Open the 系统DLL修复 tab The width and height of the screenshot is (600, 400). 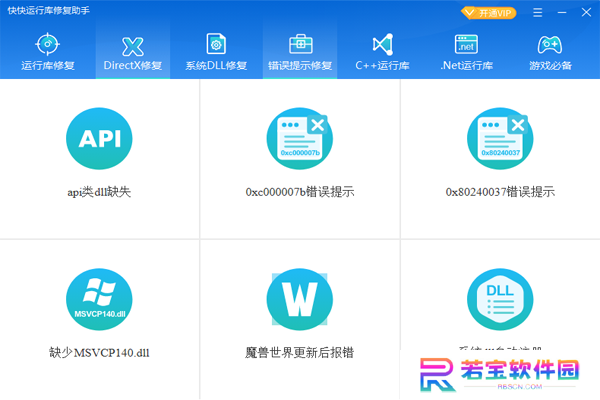coord(216,52)
